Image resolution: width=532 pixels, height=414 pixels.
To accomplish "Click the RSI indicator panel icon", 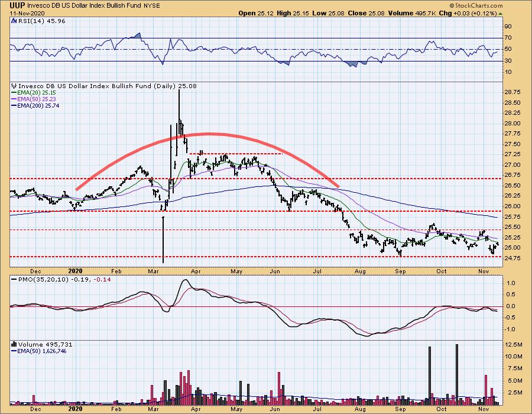I will 14,21.
